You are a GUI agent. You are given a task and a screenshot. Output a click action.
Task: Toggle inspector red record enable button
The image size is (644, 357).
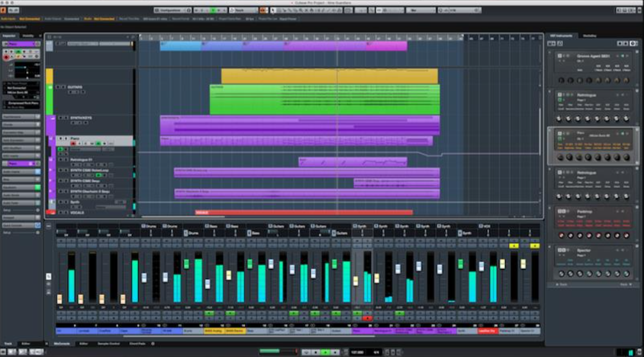[x=6, y=57]
